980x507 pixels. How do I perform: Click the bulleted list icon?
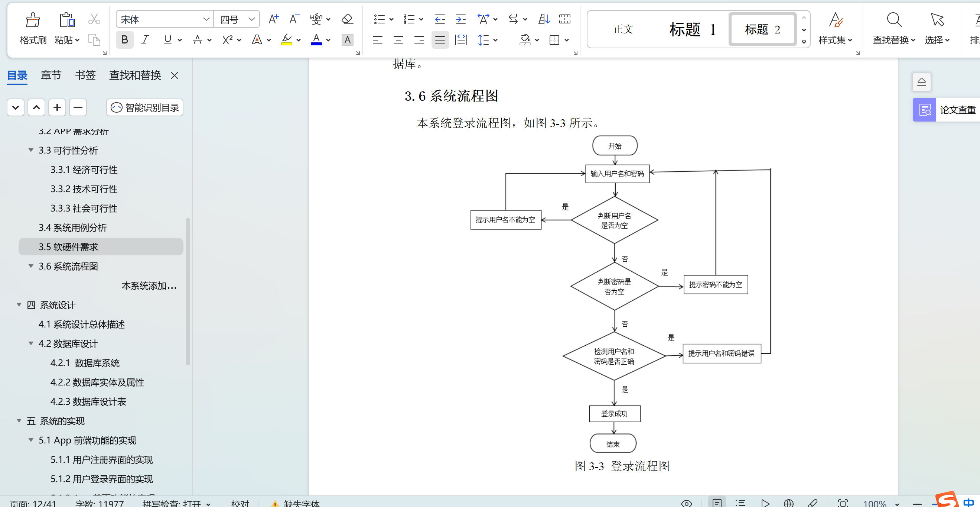click(379, 19)
